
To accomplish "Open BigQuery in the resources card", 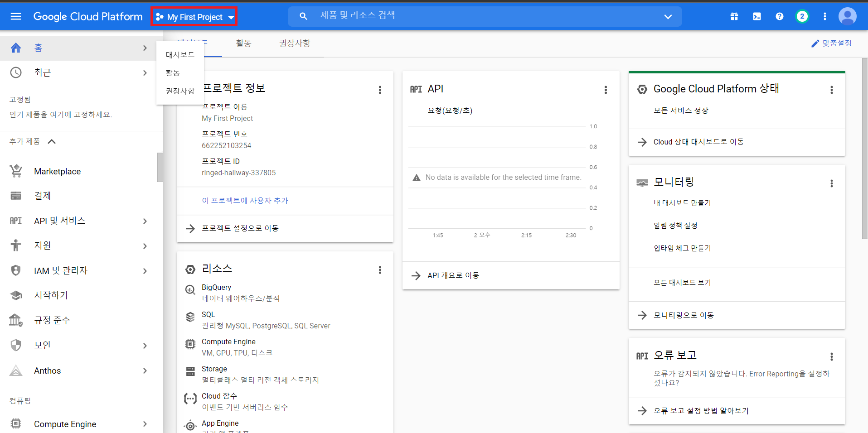I will point(216,288).
